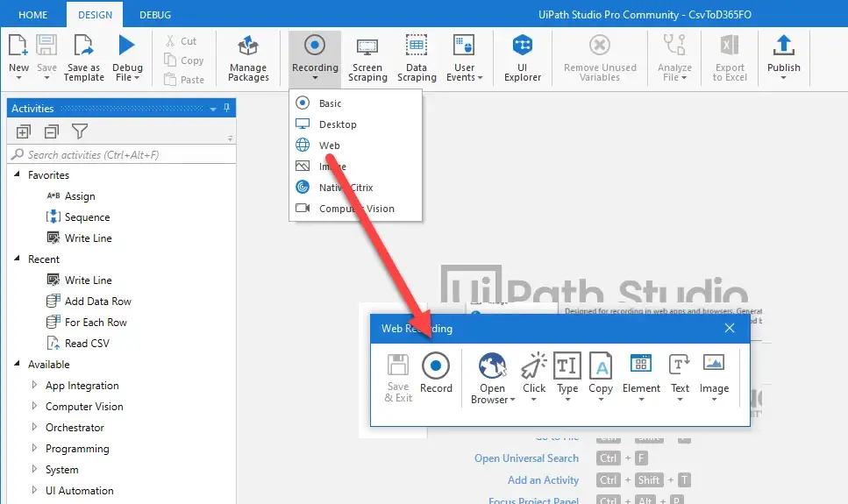Select Write Line under Recent
The image size is (848, 504).
pyautogui.click(x=79, y=280)
